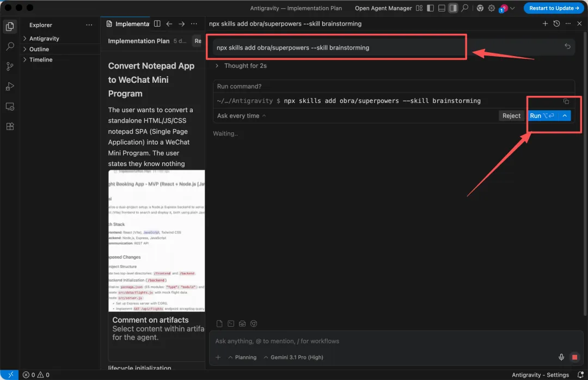Open the Run button's chevron options
This screenshot has width=588, height=380.
point(565,115)
